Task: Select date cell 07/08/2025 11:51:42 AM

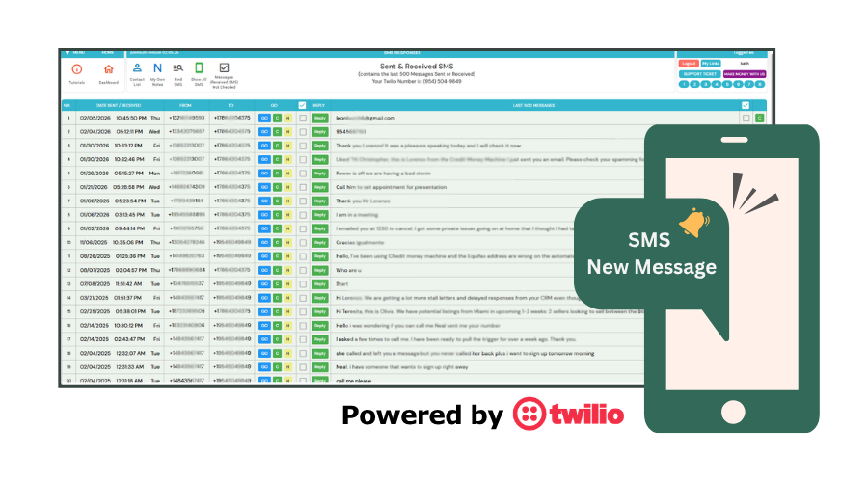Action: tap(120, 283)
